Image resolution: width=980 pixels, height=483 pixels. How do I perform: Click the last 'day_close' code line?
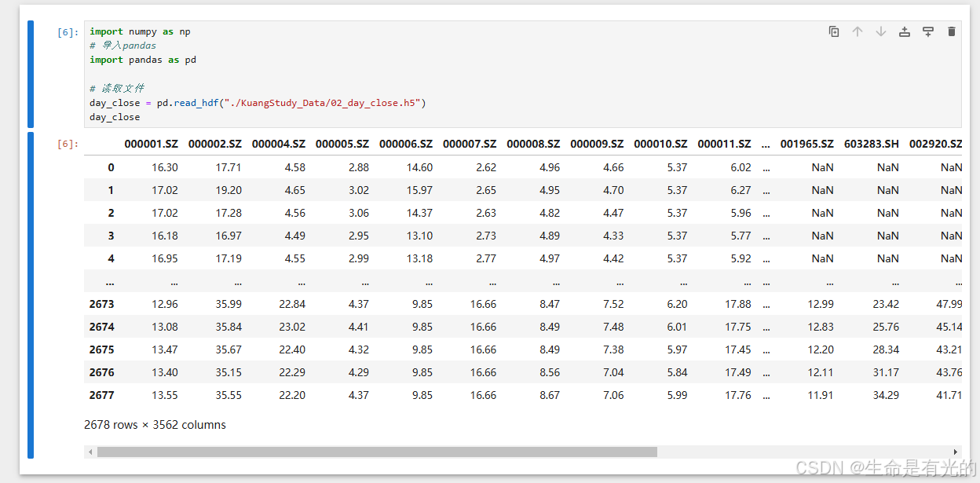pyautogui.click(x=115, y=117)
